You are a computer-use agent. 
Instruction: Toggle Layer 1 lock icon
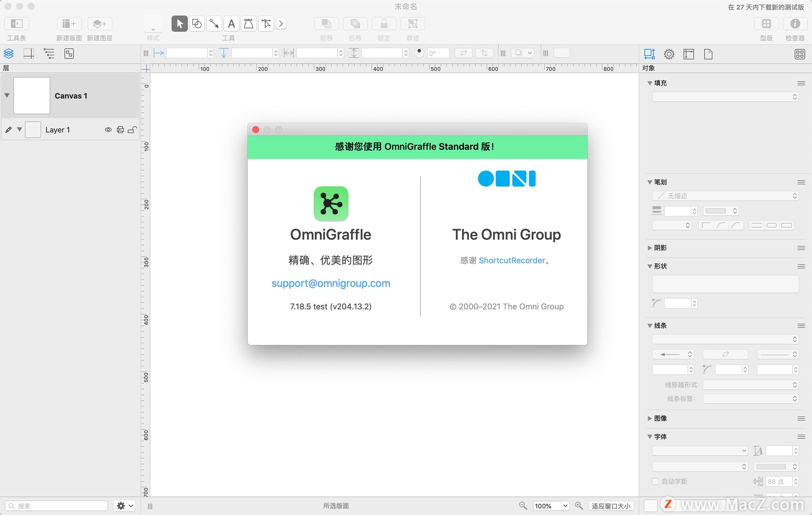pos(132,130)
